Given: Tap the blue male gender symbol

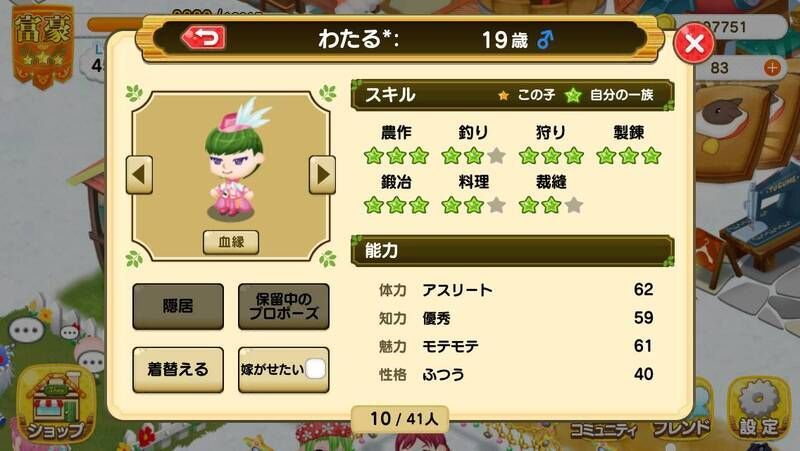Looking at the screenshot, I should [x=545, y=39].
